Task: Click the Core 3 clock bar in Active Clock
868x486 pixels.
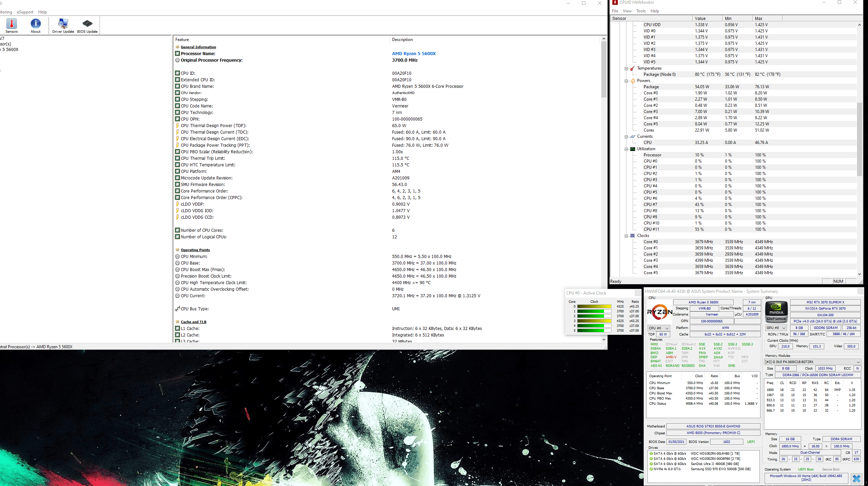Action: [x=594, y=321]
